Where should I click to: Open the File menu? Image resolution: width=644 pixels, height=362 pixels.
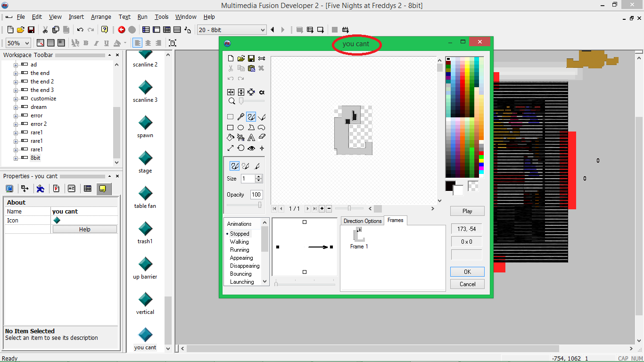(21, 17)
